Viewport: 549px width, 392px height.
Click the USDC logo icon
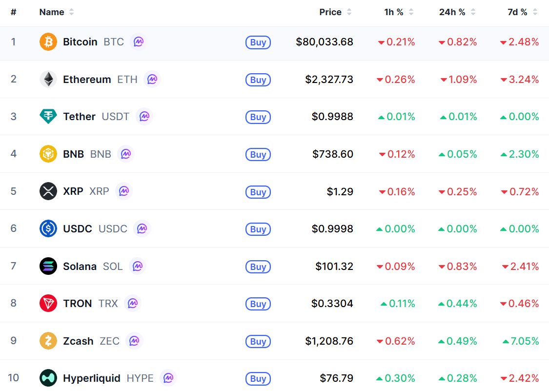coord(48,228)
